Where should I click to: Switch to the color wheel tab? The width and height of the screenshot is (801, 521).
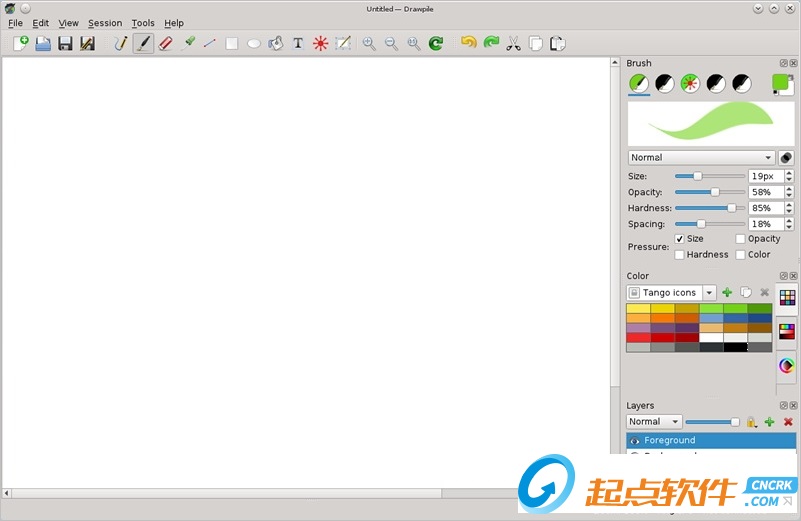(787, 365)
